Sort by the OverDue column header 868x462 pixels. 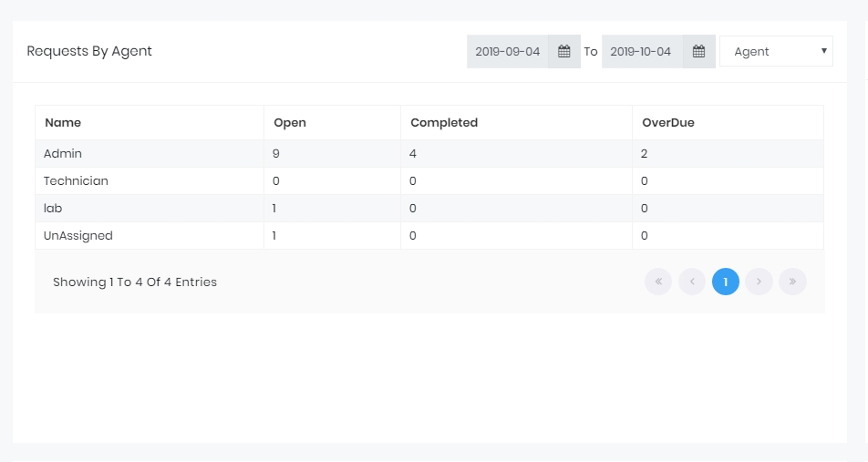pos(668,123)
